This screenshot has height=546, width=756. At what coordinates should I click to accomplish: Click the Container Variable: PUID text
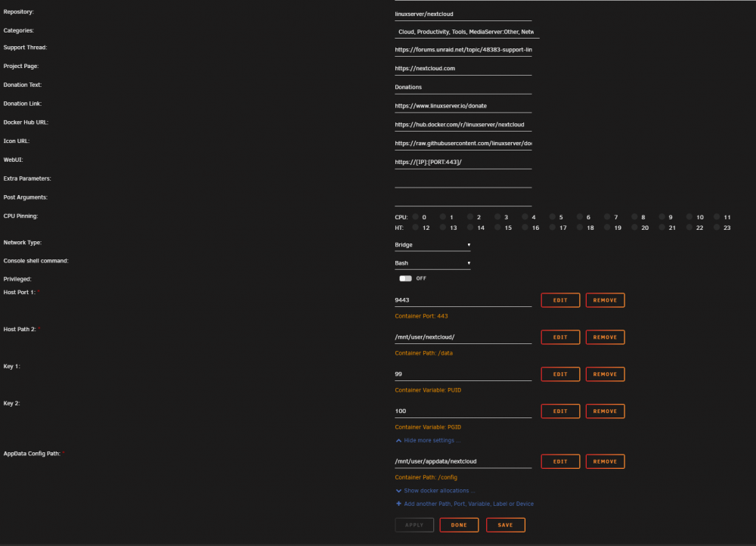(428, 390)
